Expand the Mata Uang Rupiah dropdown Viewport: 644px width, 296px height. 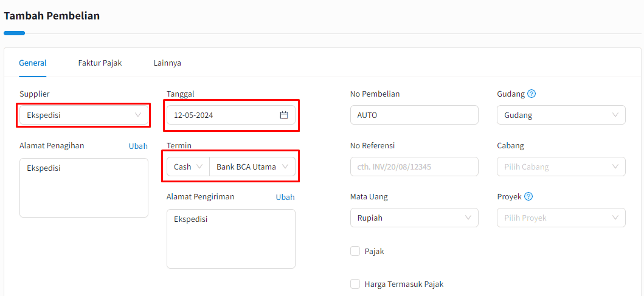(414, 218)
